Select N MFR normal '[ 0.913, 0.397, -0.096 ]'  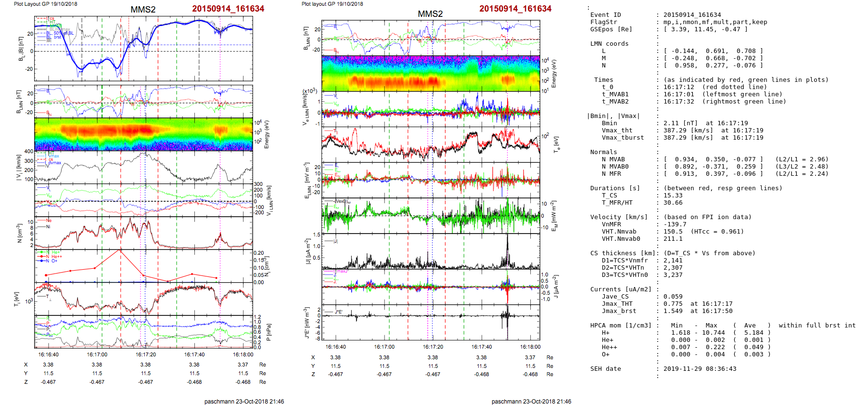[x=714, y=174]
